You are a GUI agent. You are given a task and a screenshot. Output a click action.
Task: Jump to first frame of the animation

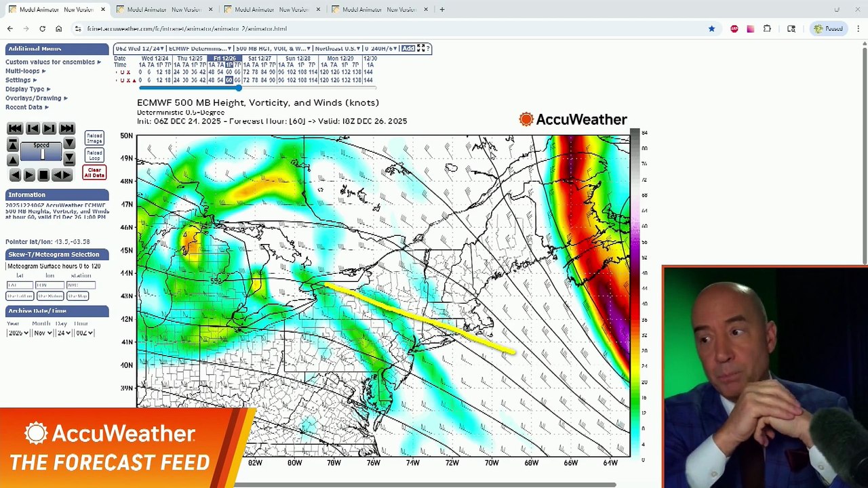click(x=14, y=129)
